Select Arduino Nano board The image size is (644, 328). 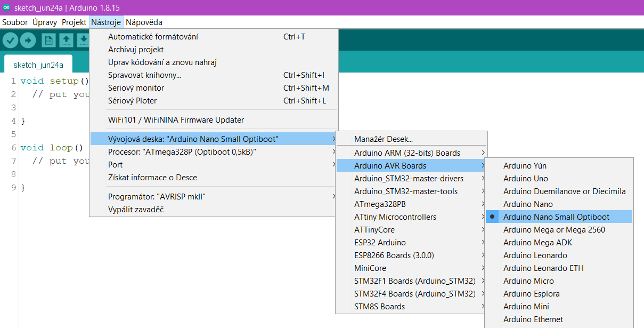click(559, 204)
